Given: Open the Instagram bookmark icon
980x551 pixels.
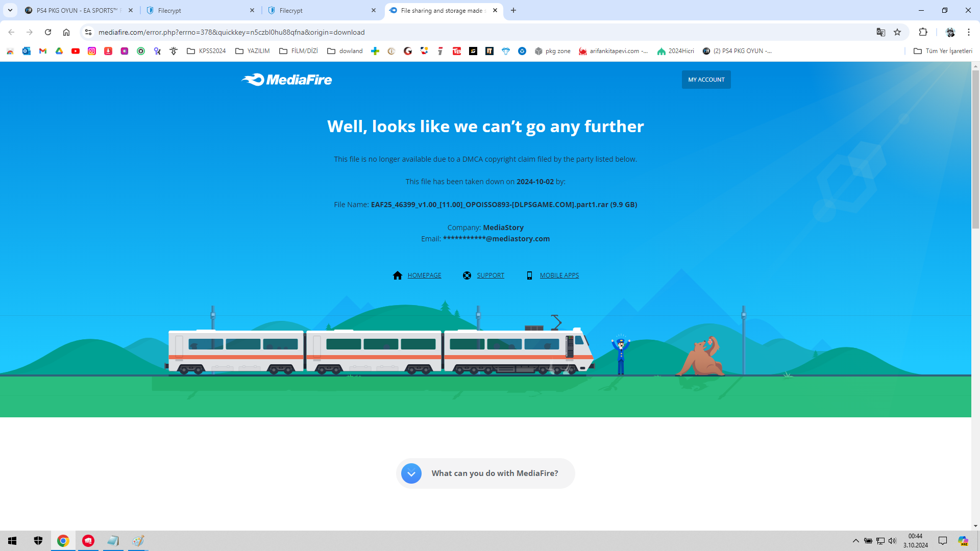Looking at the screenshot, I should (92, 51).
